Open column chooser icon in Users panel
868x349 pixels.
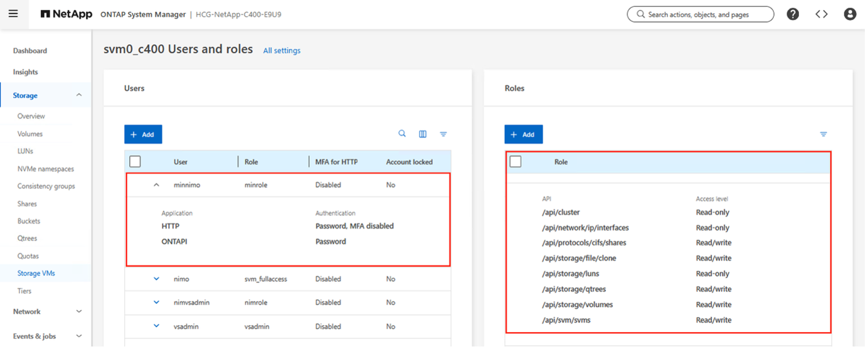423,134
